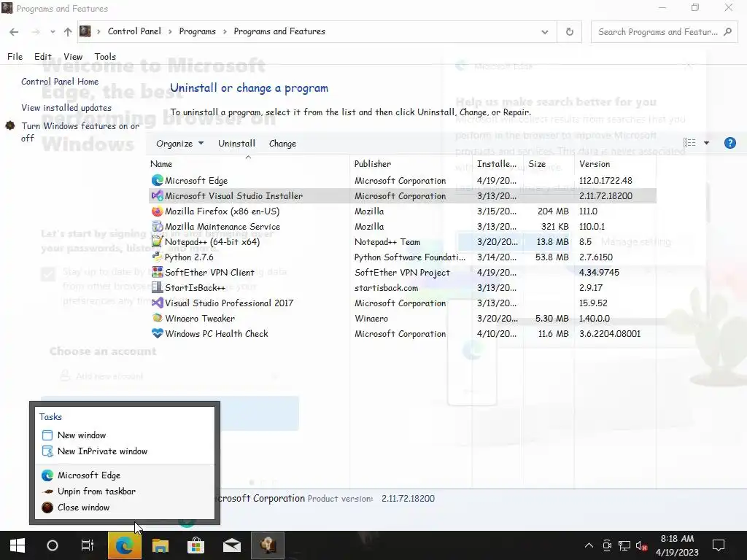The height and width of the screenshot is (560, 747).
Task: Open the File menu
Action: [15, 57]
